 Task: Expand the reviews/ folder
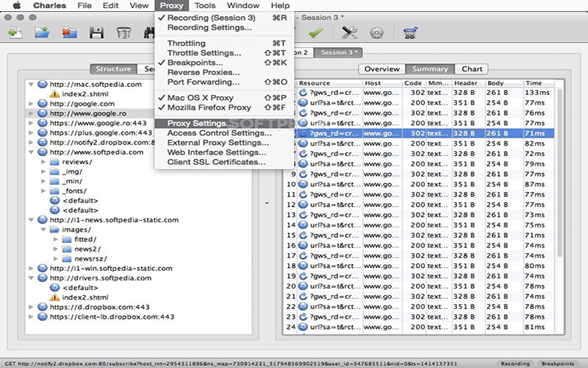click(x=43, y=162)
